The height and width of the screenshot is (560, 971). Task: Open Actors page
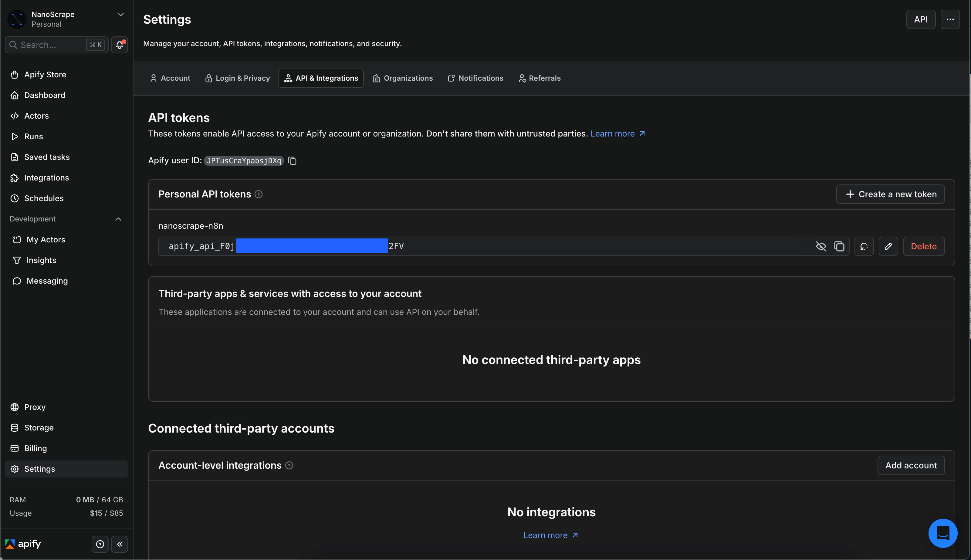click(66, 116)
